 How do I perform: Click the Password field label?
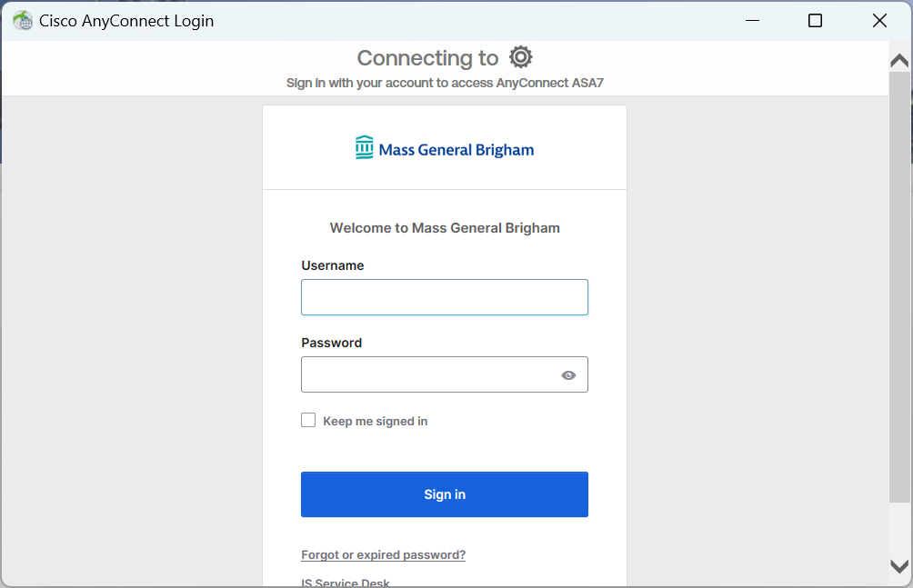331,343
